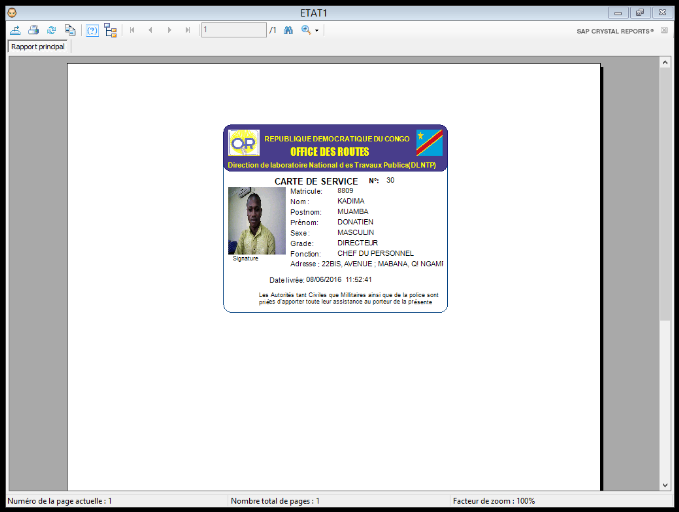Image resolution: width=679 pixels, height=512 pixels.
Task: Click the Congo flag image on card
Action: tap(430, 143)
